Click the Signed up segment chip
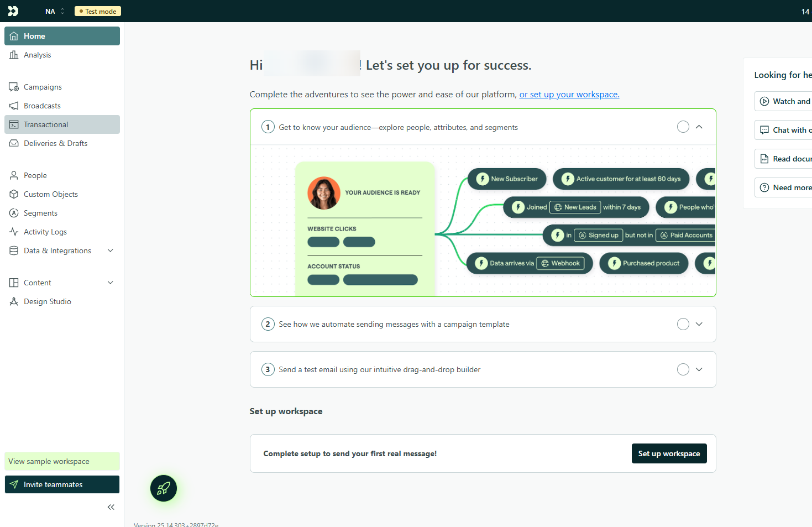This screenshot has width=812, height=527. (x=599, y=235)
